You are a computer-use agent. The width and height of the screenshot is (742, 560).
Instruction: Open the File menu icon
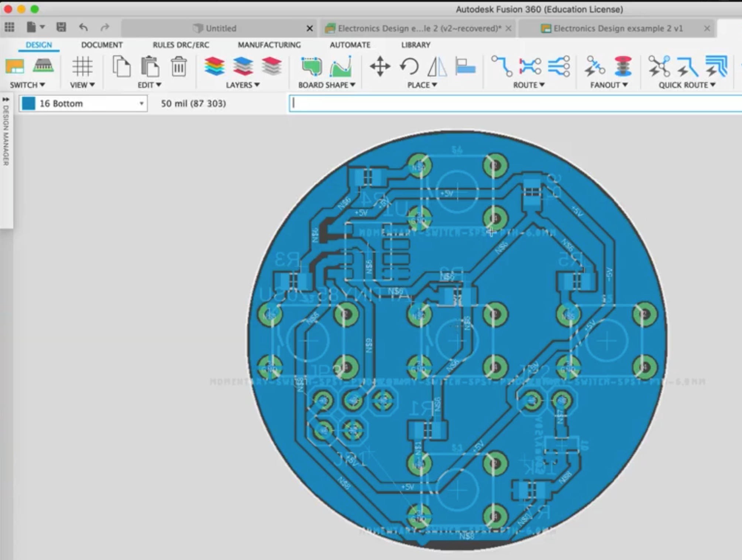(x=31, y=27)
